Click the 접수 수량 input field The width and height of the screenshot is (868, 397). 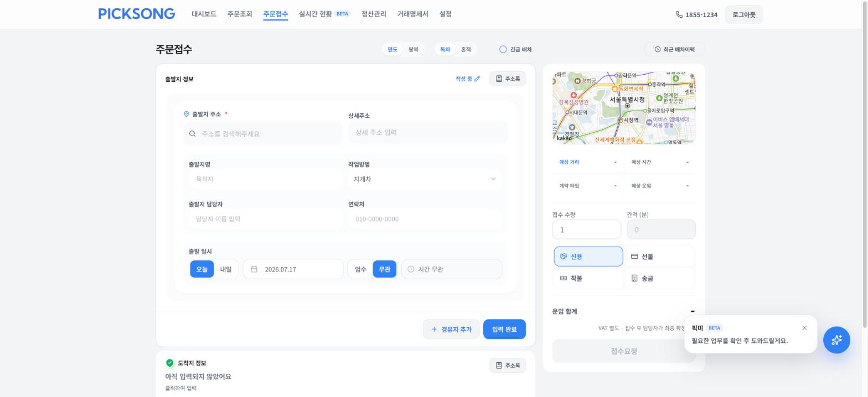587,229
